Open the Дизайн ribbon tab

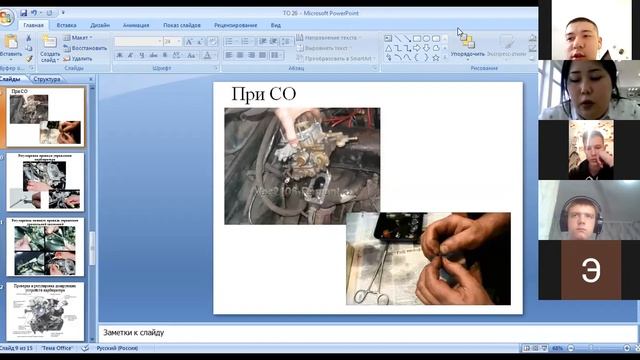click(100, 25)
